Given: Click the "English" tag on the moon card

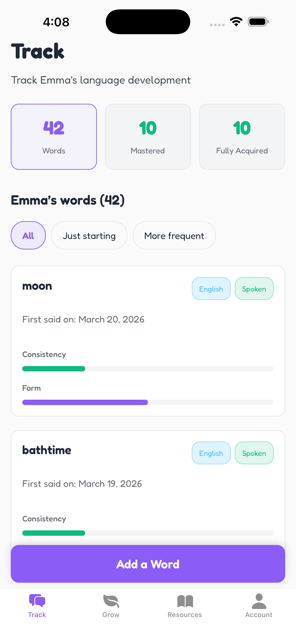Looking at the screenshot, I should [211, 289].
